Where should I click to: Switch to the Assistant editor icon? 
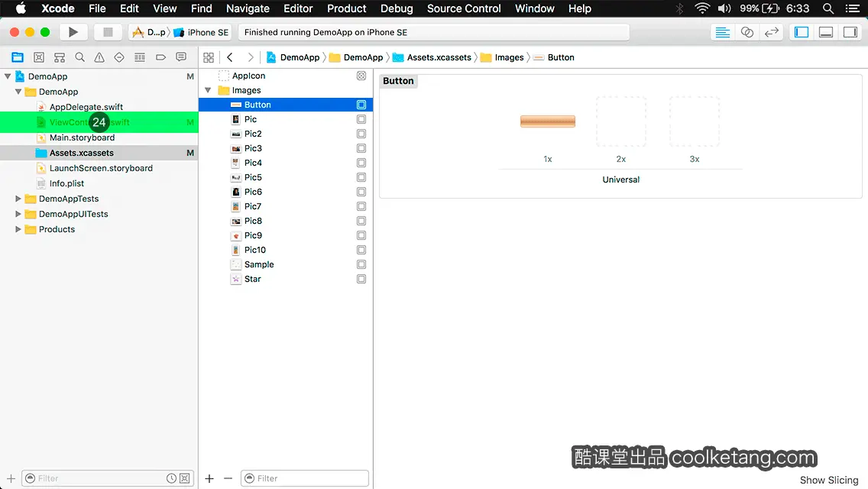tap(747, 32)
